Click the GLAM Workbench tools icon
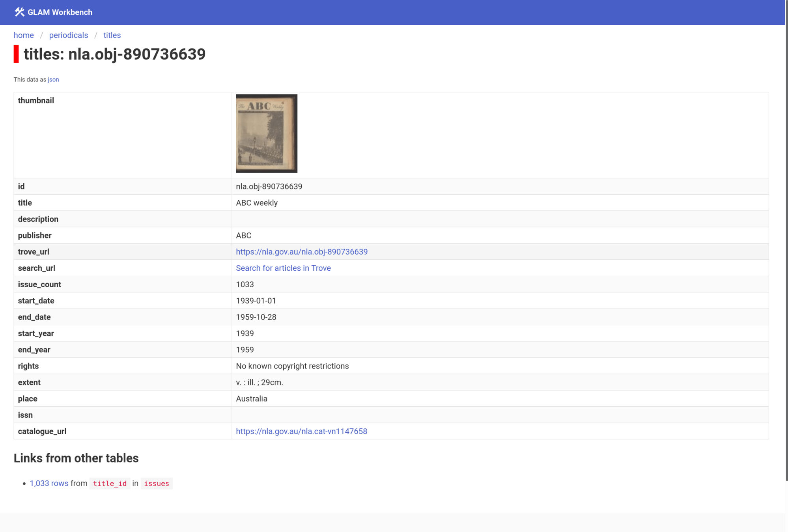The width and height of the screenshot is (788, 532). click(x=19, y=12)
